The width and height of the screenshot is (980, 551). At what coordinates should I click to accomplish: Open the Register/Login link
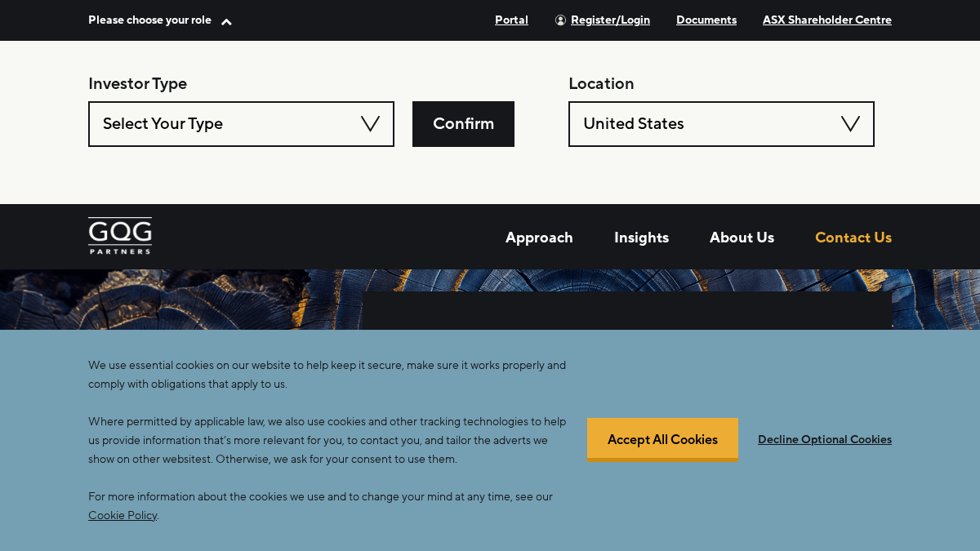[610, 20]
